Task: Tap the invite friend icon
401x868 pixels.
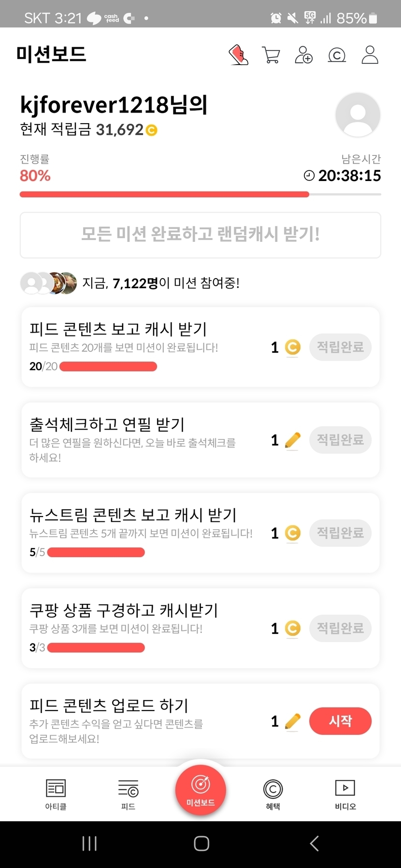Action: click(304, 55)
